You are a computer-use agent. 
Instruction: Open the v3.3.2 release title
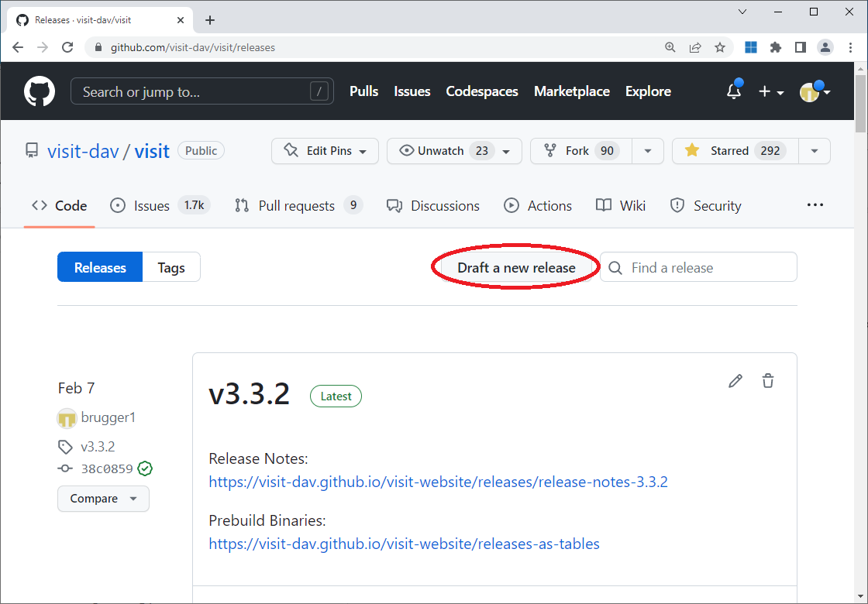click(249, 394)
